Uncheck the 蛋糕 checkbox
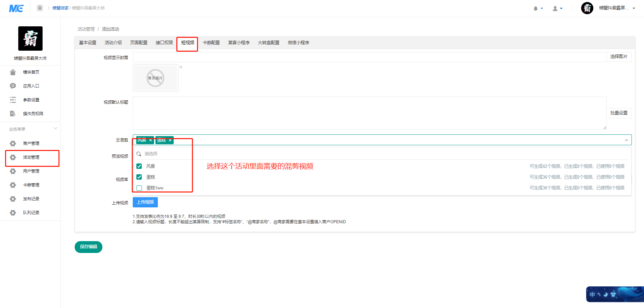The height and width of the screenshot is (308, 644). (x=139, y=177)
